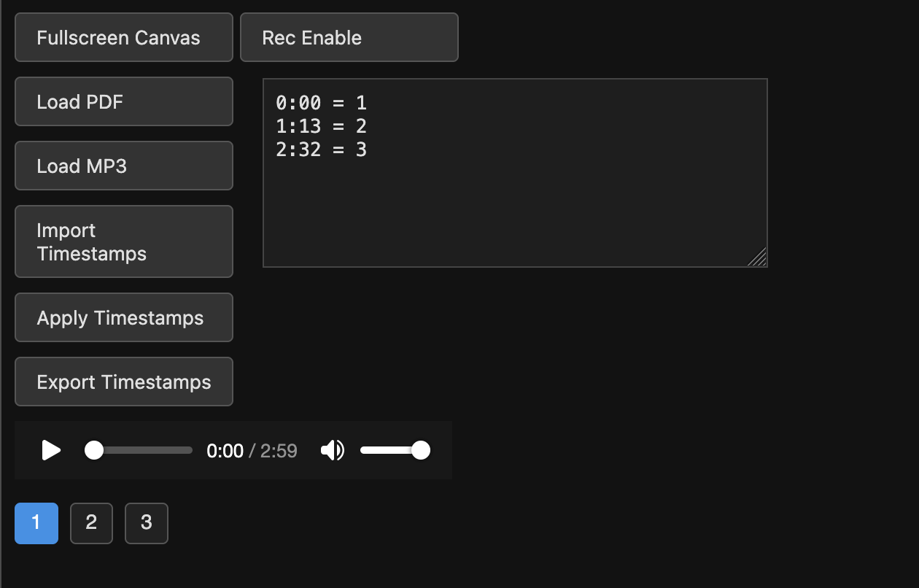Click the textarea resize handle corner
Viewport: 919px width, 588px height.
[759, 258]
